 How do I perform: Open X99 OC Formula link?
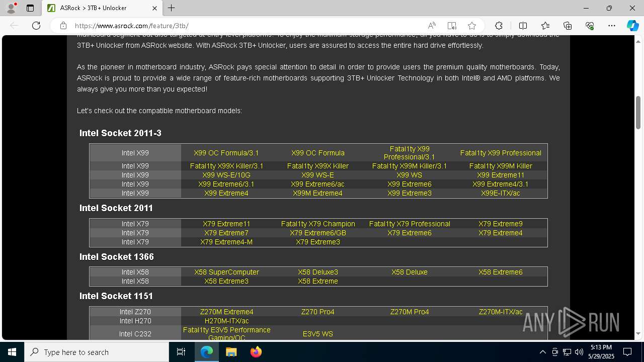[x=318, y=153]
